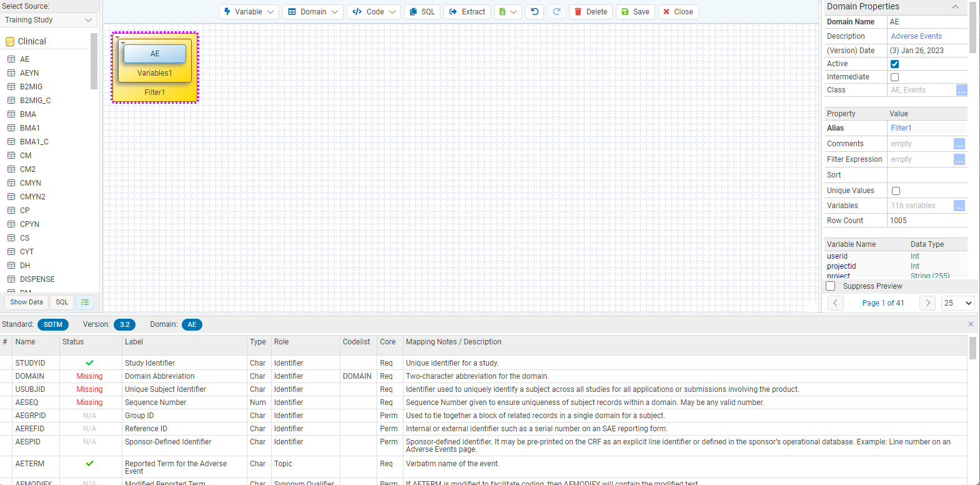The width and height of the screenshot is (980, 485).
Task: Select the CM2 table icon
Action: tap(11, 169)
